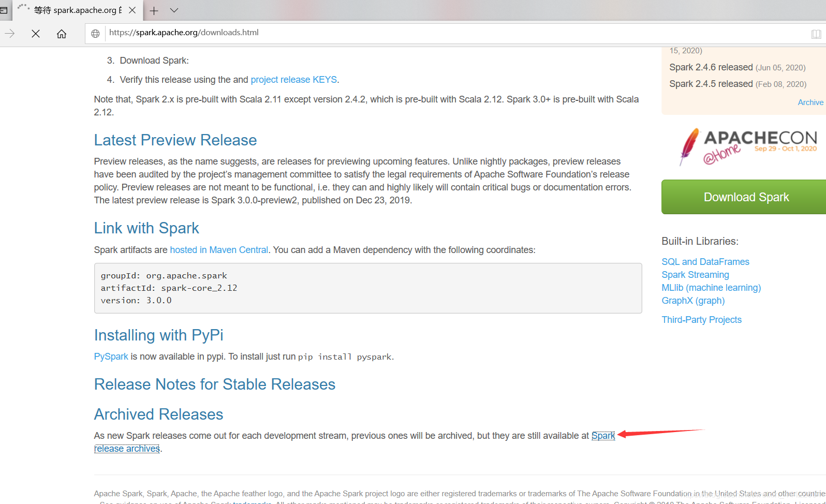
Task: Open Spark 2.4.5 released news item
Action: point(711,84)
